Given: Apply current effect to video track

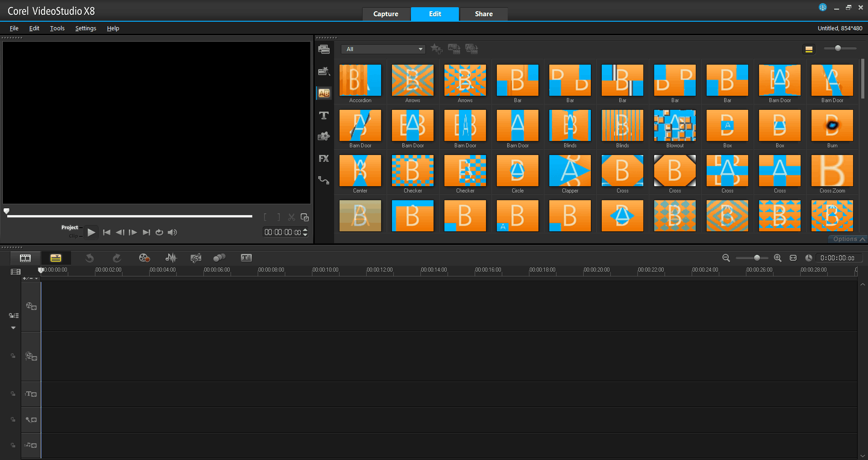Looking at the screenshot, I should (454, 49).
